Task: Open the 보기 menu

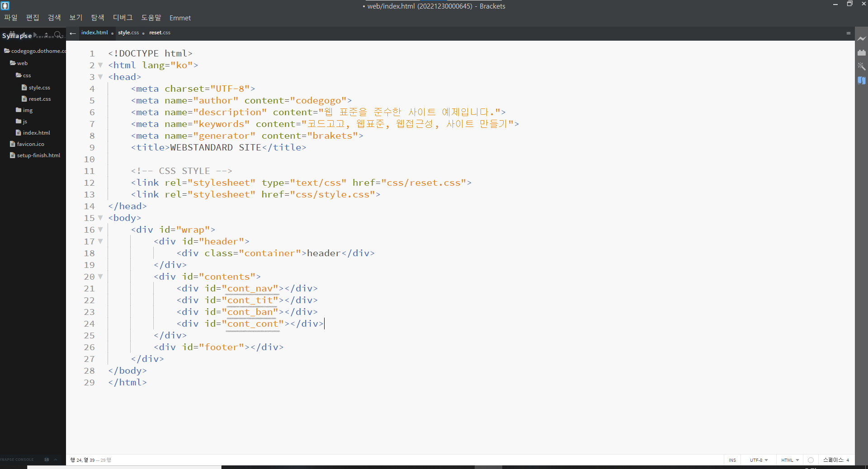Action: tap(76, 18)
